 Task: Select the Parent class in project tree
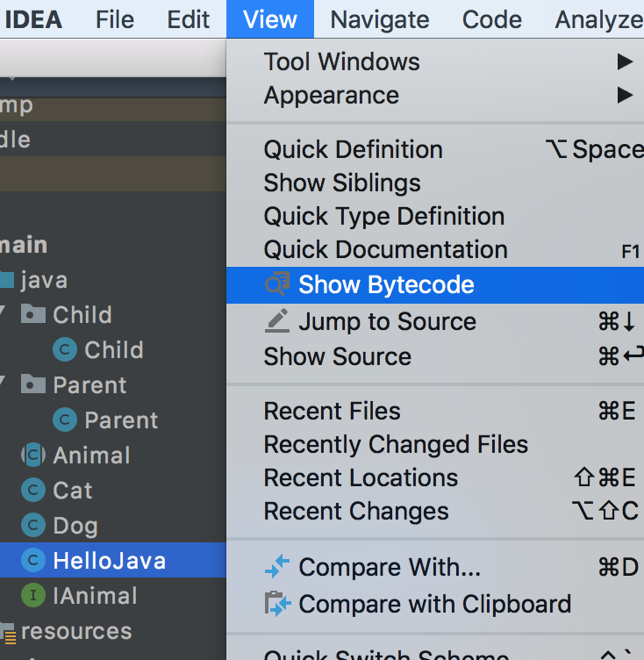(x=121, y=420)
